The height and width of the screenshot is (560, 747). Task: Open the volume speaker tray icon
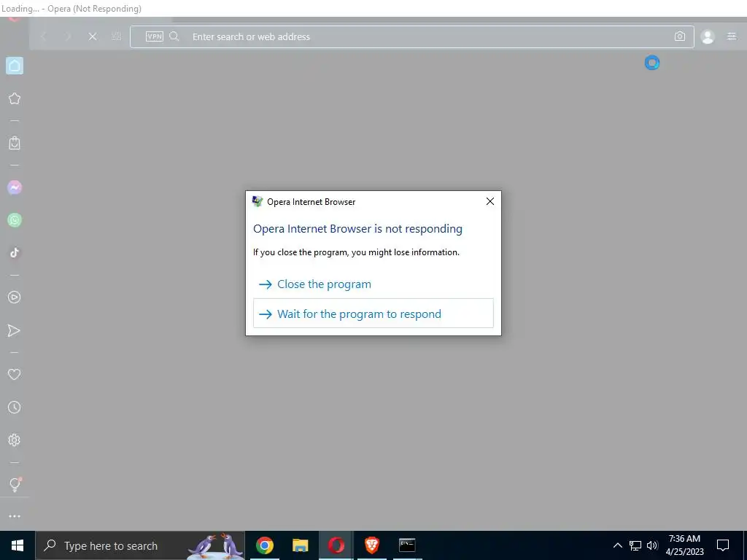tap(652, 545)
